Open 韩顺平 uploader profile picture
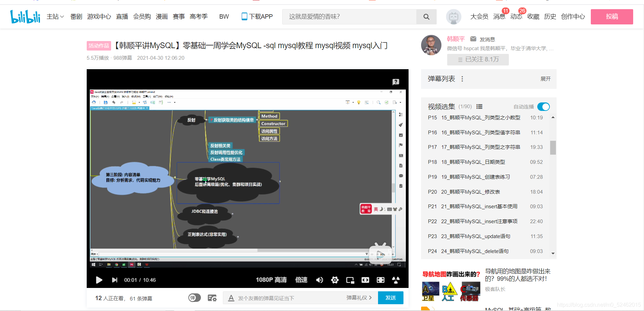The width and height of the screenshot is (644, 311). point(431,45)
